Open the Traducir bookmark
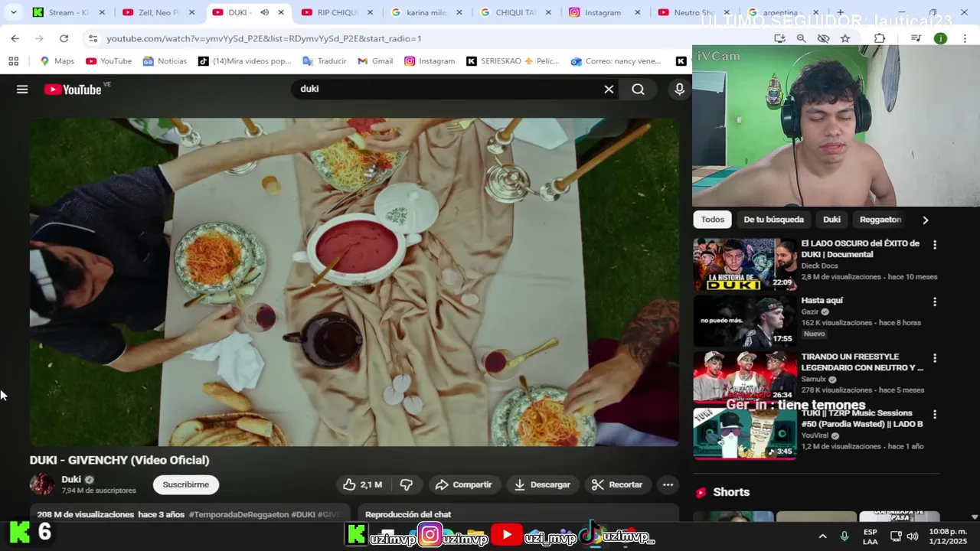Viewport: 980px width, 551px height. [x=325, y=61]
